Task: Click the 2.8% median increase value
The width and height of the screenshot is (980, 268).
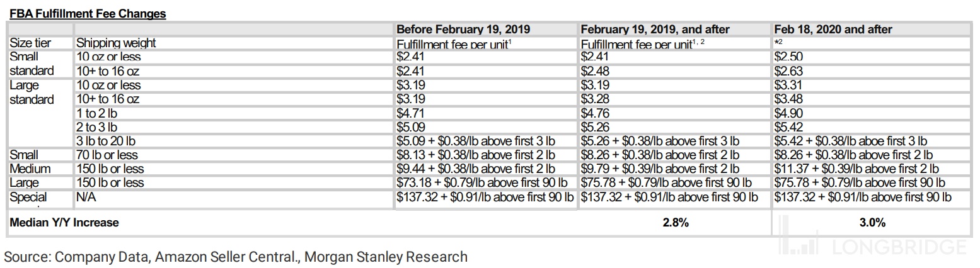Action: pos(675,222)
